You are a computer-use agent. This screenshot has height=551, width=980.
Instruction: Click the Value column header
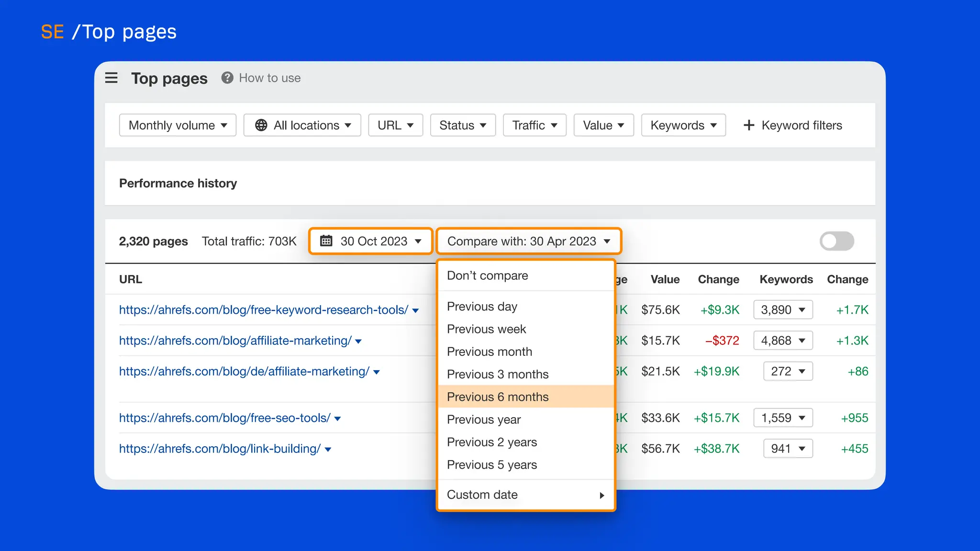coord(665,279)
